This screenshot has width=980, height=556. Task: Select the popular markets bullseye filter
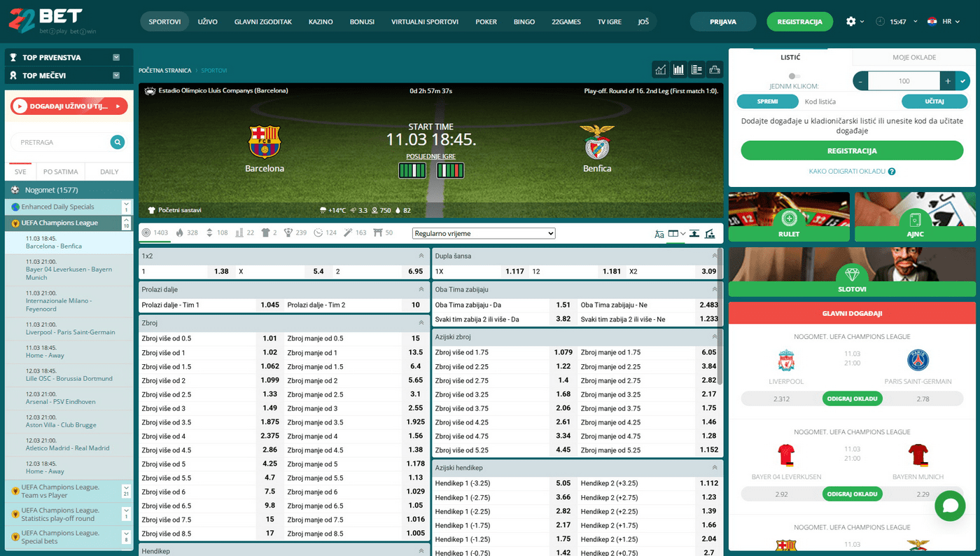pos(146,233)
